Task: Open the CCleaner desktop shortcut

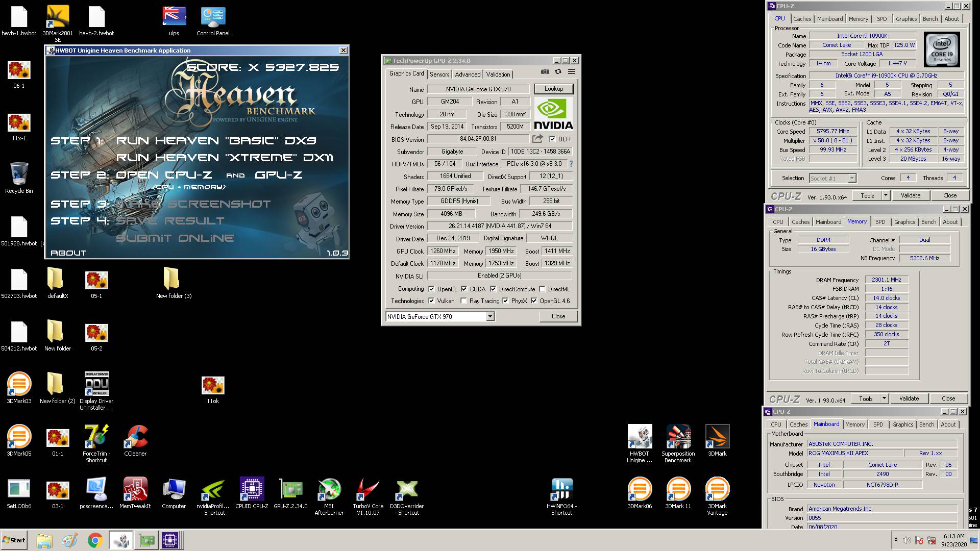Action: click(x=135, y=440)
